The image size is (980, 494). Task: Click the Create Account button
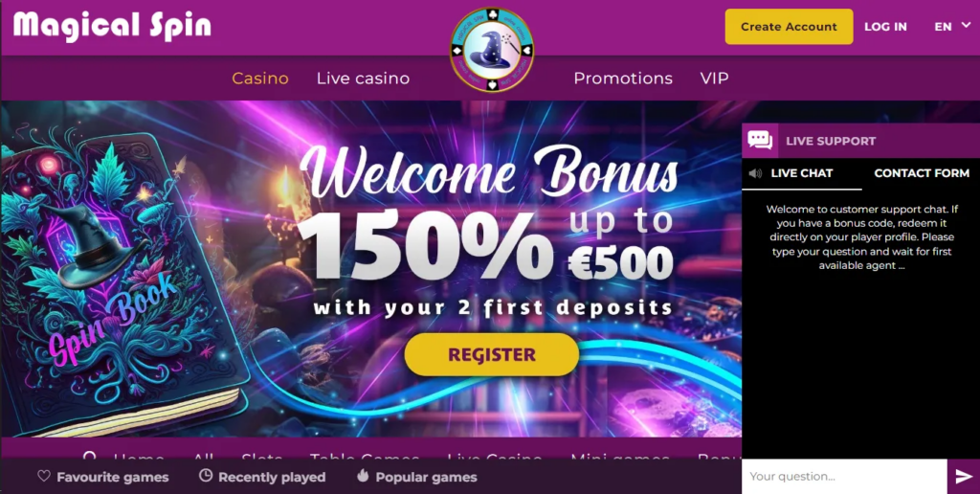click(789, 27)
